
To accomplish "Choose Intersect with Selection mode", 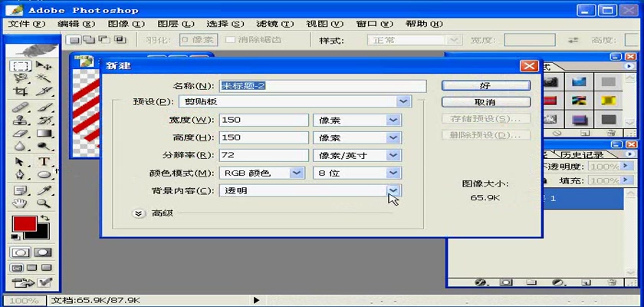I will pos(120,40).
